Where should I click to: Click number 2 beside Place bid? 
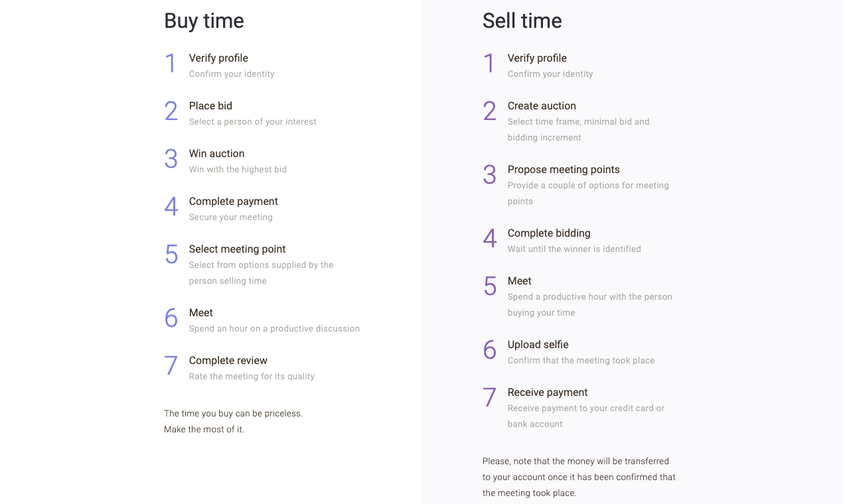(x=171, y=111)
